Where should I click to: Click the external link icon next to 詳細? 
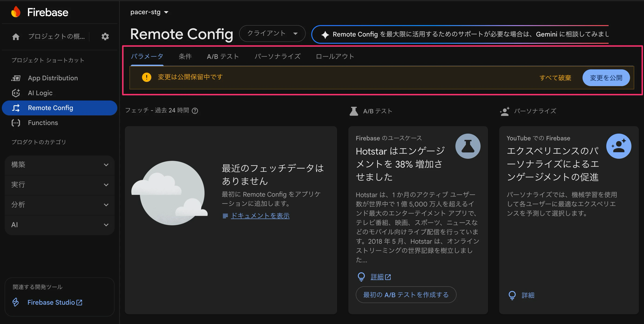pyautogui.click(x=388, y=277)
